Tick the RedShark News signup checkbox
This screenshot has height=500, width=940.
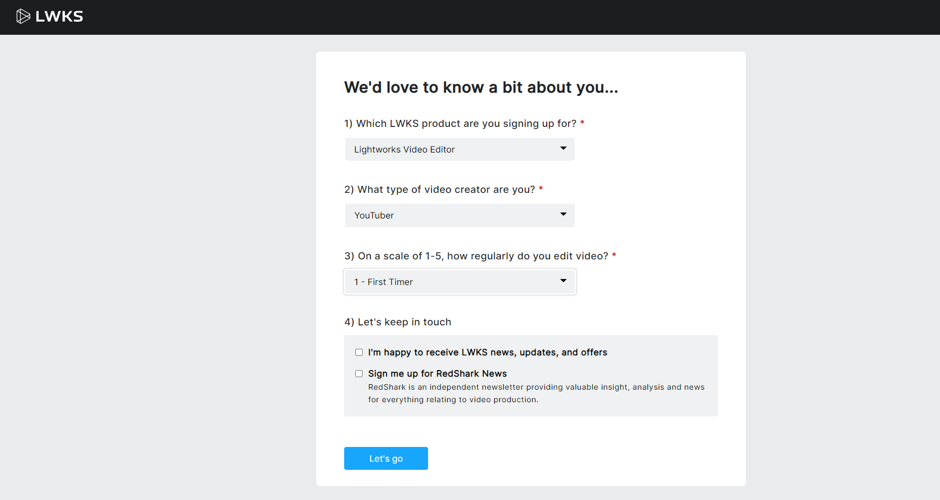[358, 374]
